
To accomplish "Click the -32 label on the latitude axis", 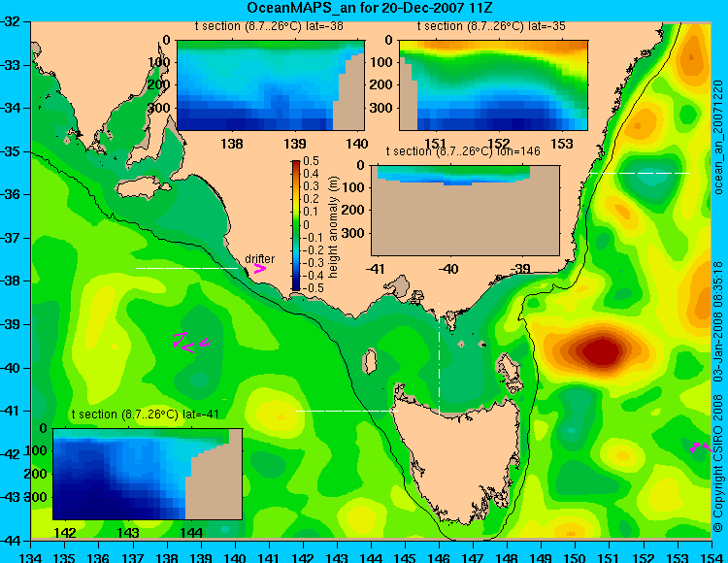I will point(12,21).
